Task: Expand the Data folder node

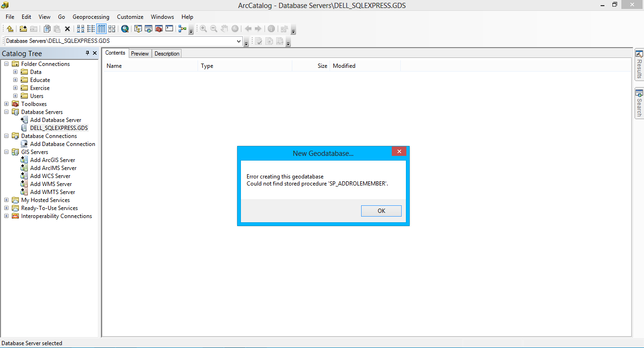Action: (16, 72)
